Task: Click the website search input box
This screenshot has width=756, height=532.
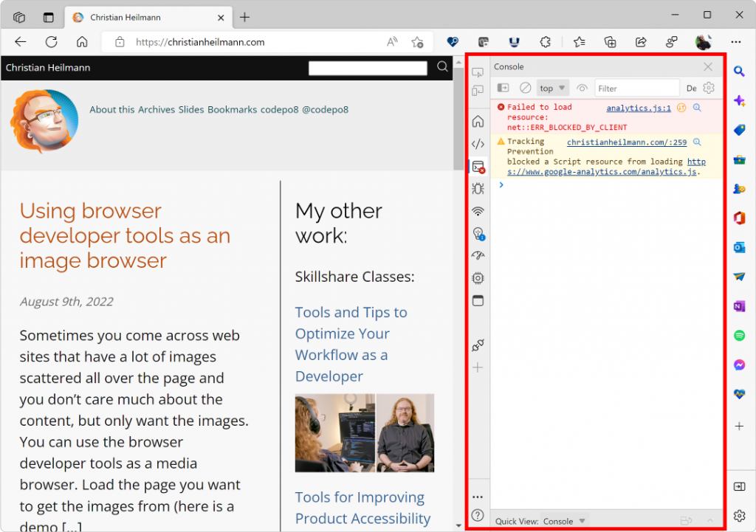Action: [368, 68]
